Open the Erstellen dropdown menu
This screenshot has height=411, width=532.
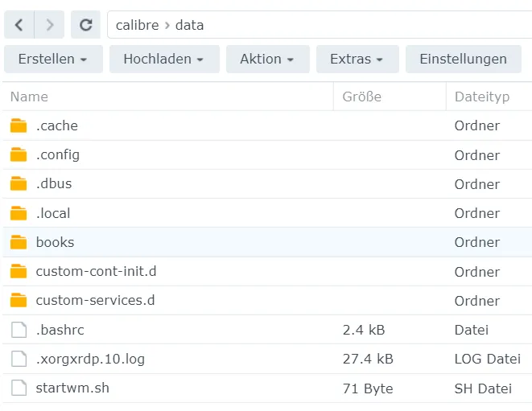(x=53, y=59)
